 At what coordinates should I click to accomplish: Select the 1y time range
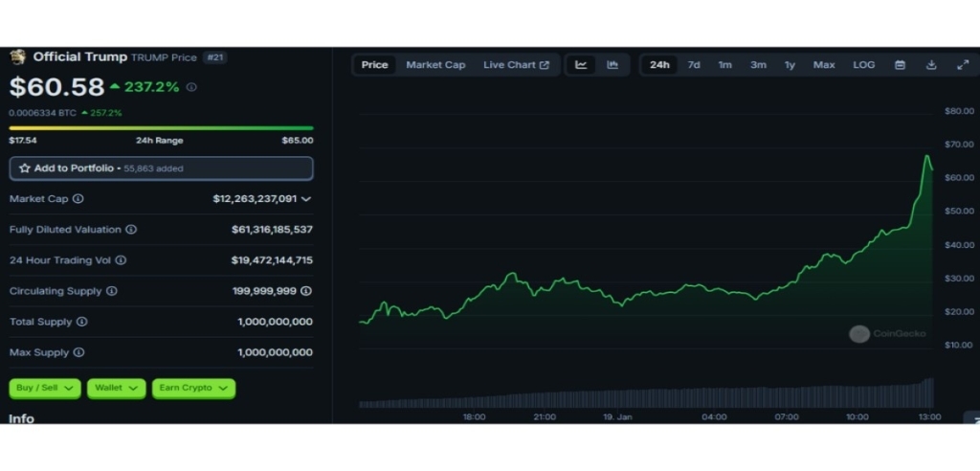coord(790,65)
